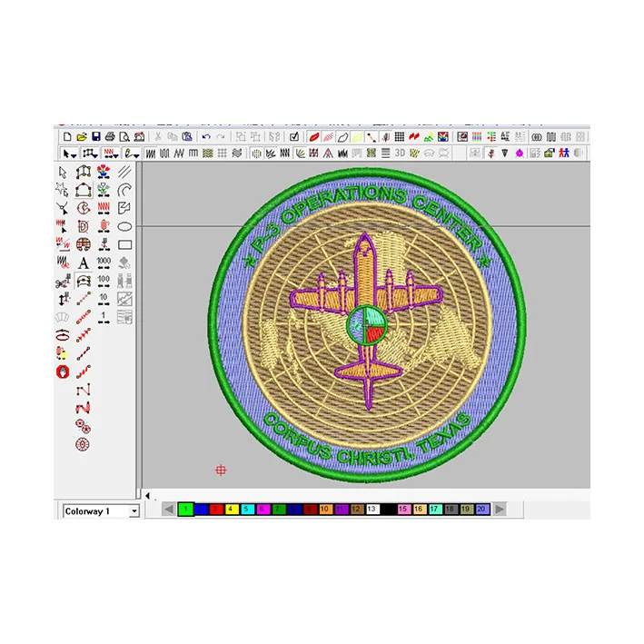644x644 pixels.
Task: Toggle the red lips TrueView stitch display icon
Action: click(314, 137)
